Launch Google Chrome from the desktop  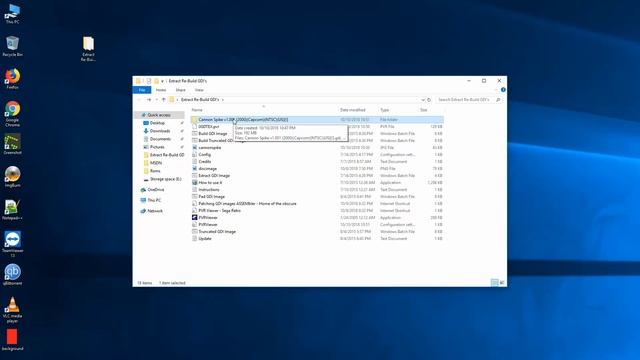click(x=13, y=113)
